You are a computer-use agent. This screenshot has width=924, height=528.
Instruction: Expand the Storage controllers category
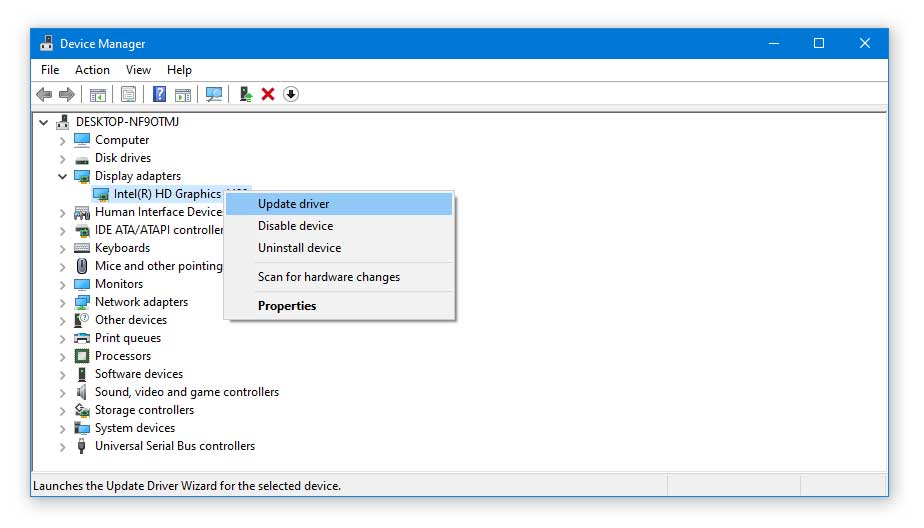(62, 411)
